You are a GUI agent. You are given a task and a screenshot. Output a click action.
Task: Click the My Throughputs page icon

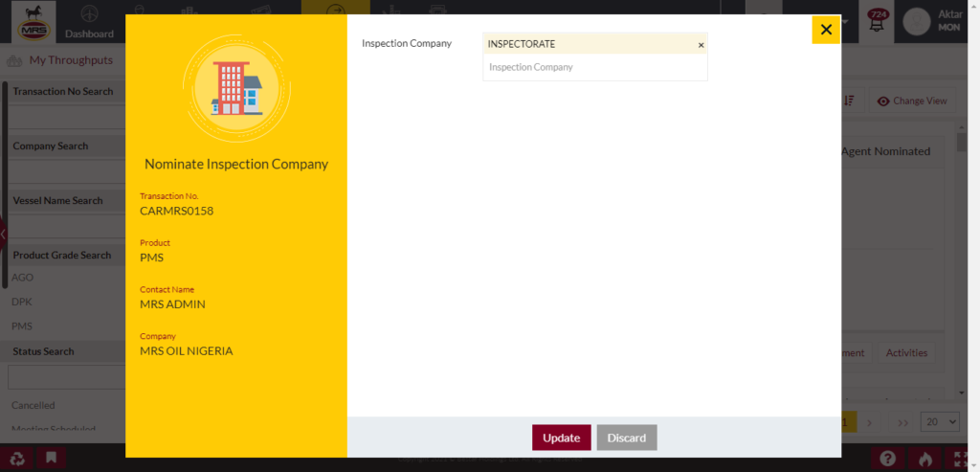(14, 60)
